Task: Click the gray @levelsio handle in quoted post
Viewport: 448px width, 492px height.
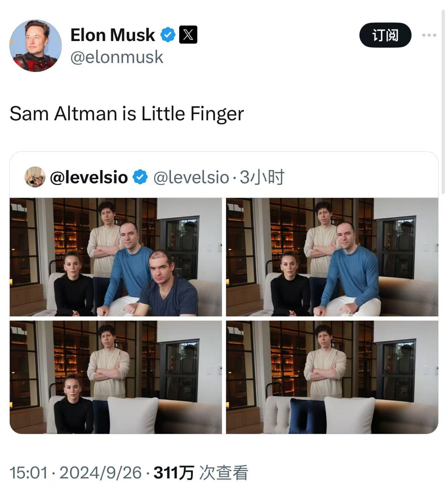Action: 191,177
